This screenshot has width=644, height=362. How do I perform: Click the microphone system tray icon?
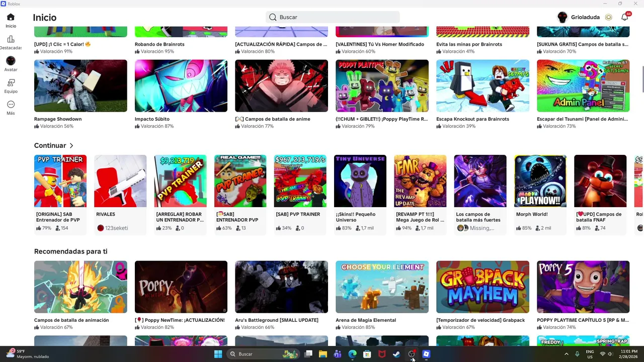coord(577,354)
